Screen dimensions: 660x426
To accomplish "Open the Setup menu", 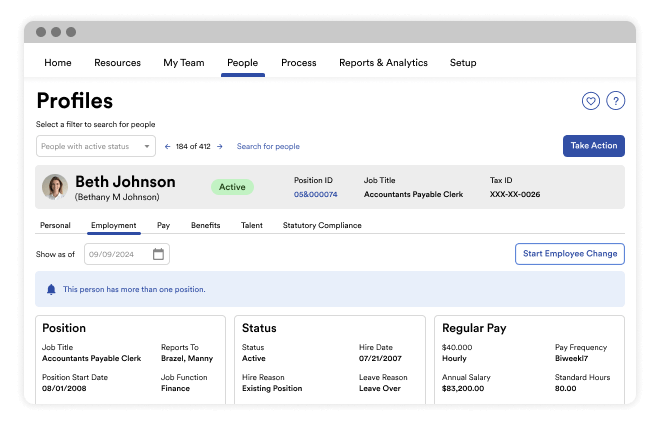I will tap(463, 63).
